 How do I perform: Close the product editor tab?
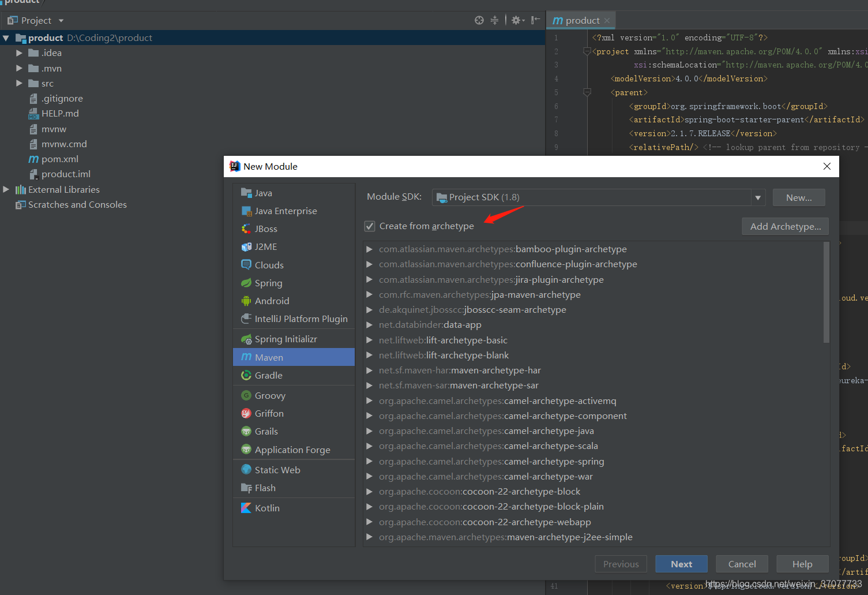click(x=607, y=20)
